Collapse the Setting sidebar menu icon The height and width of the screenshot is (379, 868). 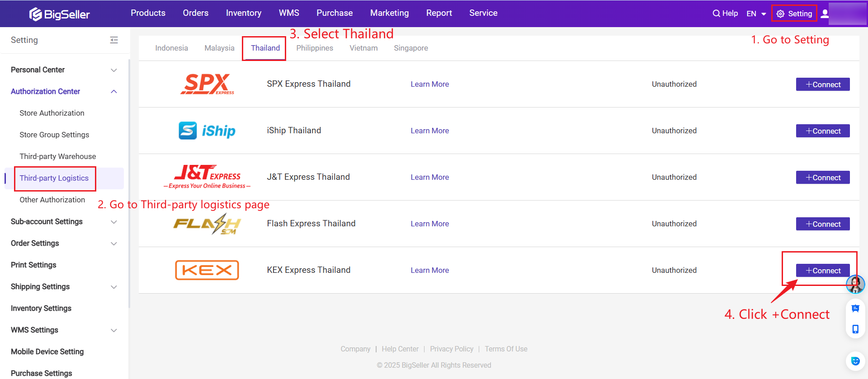click(114, 40)
